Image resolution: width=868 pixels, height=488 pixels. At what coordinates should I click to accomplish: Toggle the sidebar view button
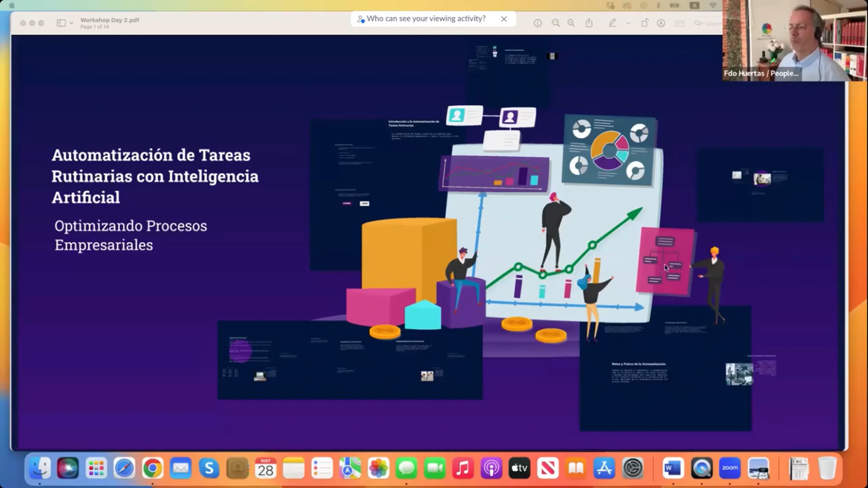[61, 23]
